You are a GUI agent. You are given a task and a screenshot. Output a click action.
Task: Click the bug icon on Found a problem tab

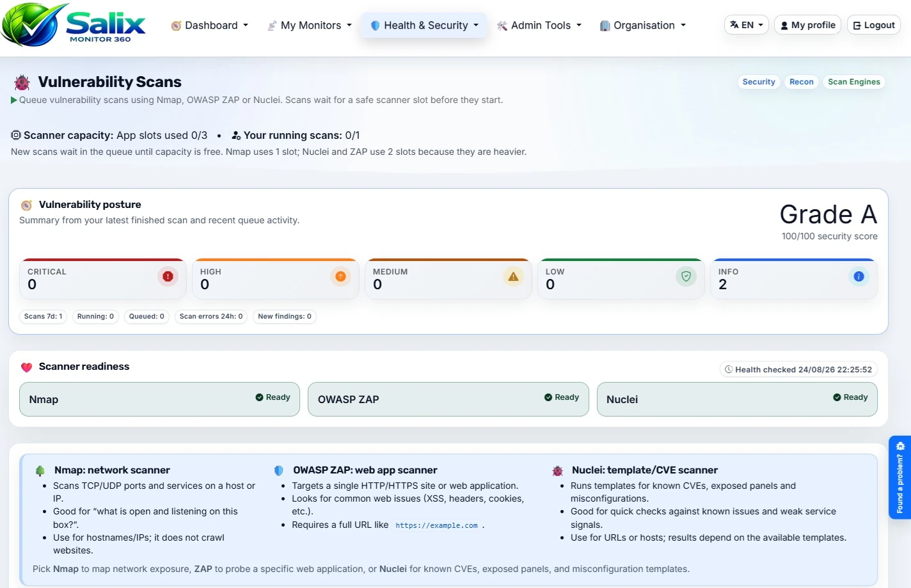900,446
